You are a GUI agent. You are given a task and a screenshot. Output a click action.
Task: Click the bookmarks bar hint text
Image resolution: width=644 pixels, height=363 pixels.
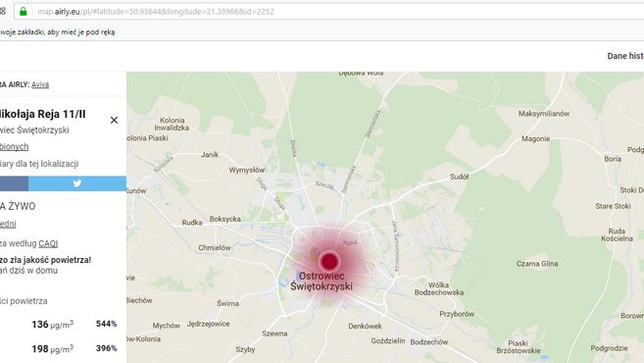58,32
